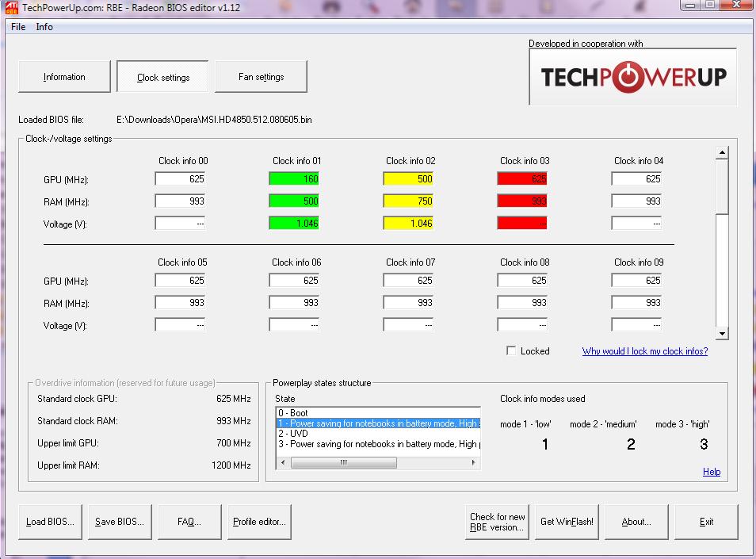Edit Clock info 08 RAM field
The image size is (756, 559).
[x=523, y=302]
